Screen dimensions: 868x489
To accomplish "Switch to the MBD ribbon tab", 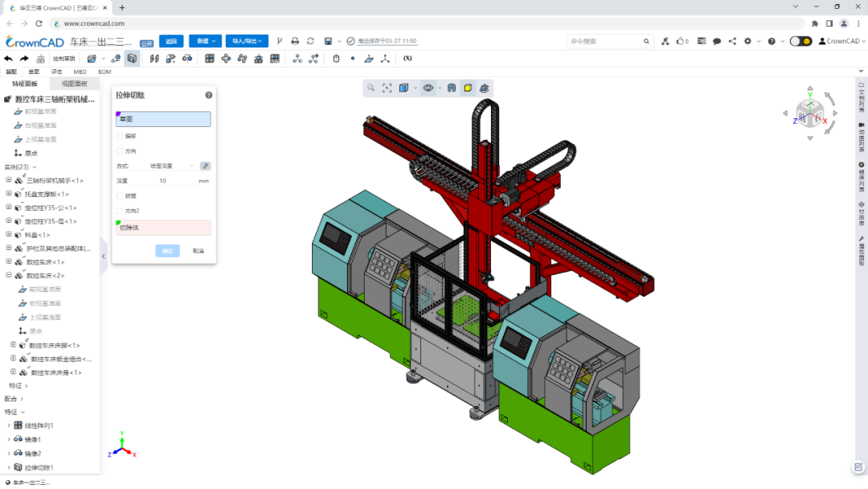I will [80, 72].
